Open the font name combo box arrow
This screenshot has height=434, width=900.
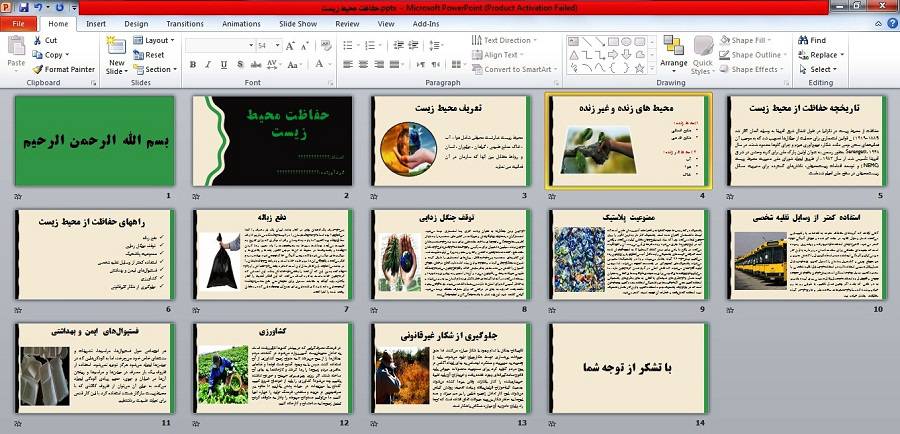(x=251, y=45)
